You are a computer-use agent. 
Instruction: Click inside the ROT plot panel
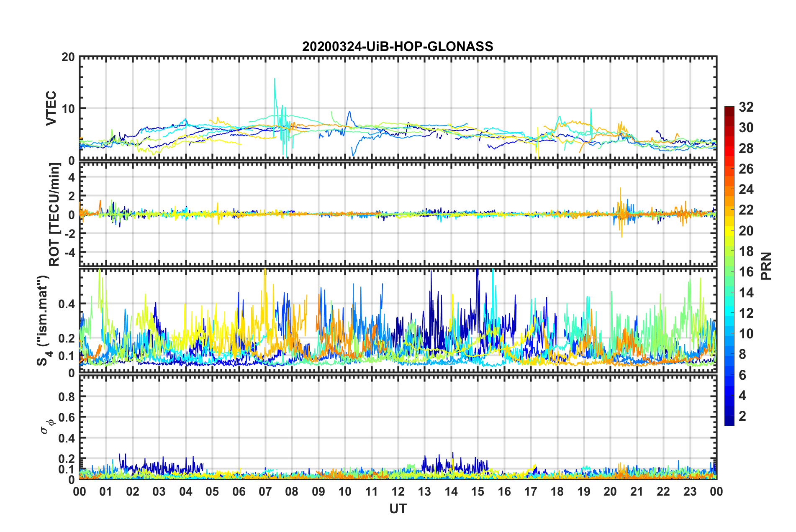pos(398,215)
